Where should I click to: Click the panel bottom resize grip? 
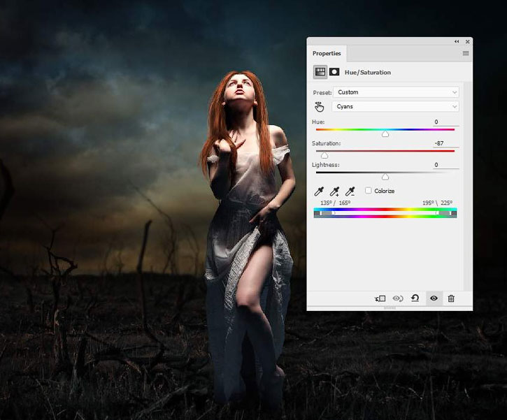click(390, 308)
